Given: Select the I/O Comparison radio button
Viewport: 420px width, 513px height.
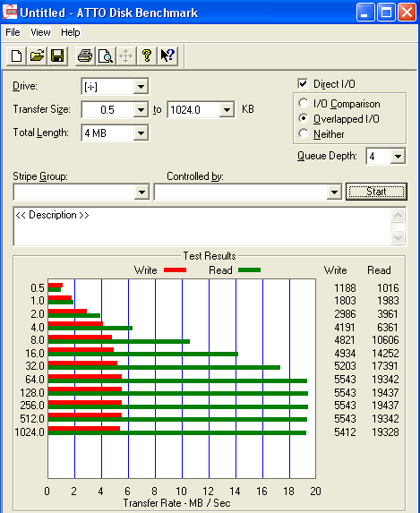Looking at the screenshot, I should 304,103.
